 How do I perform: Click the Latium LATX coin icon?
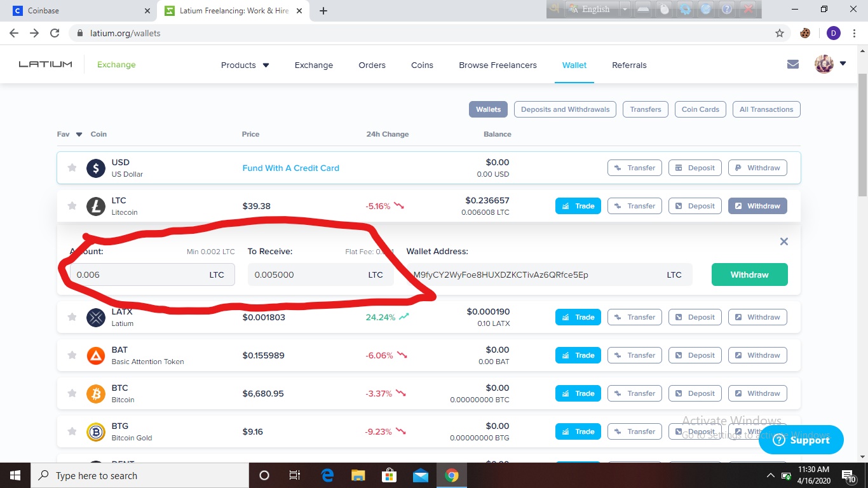tap(96, 317)
